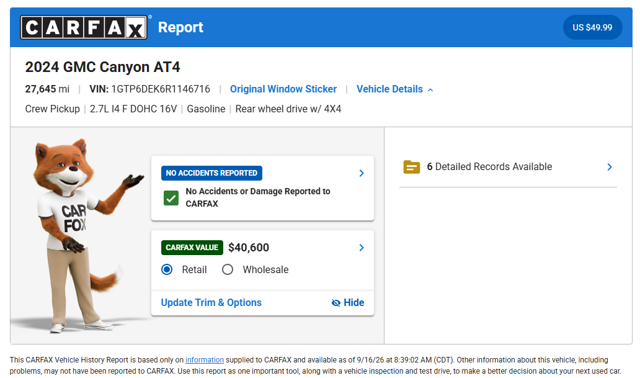Click the Rear wheel drive w/ 4X4 text
Image resolution: width=640 pixels, height=378 pixels.
(288, 109)
